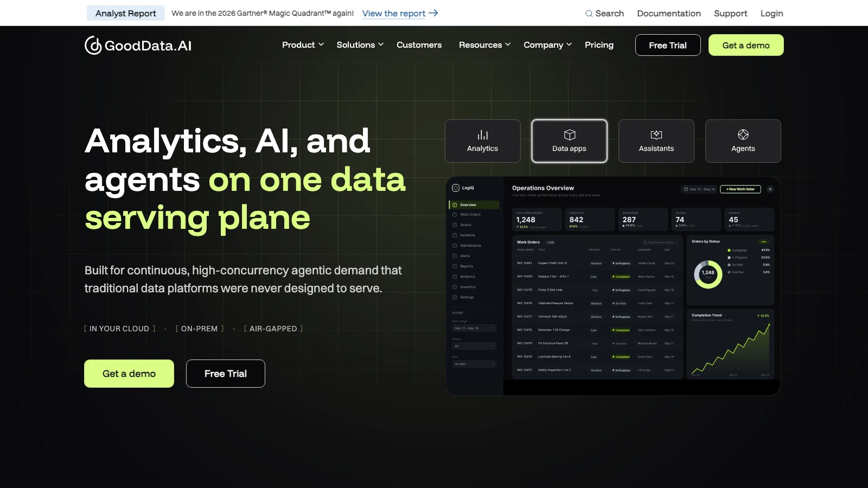868x488 pixels.
Task: Click the Completion Trend line chart
Action: click(x=730, y=350)
